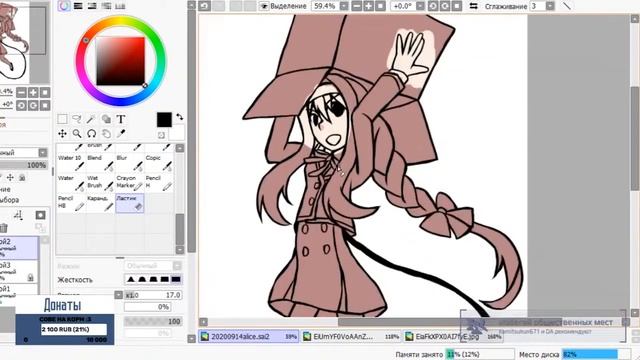Select the Zoom magnifier tool
The image size is (640, 360).
click(77, 133)
